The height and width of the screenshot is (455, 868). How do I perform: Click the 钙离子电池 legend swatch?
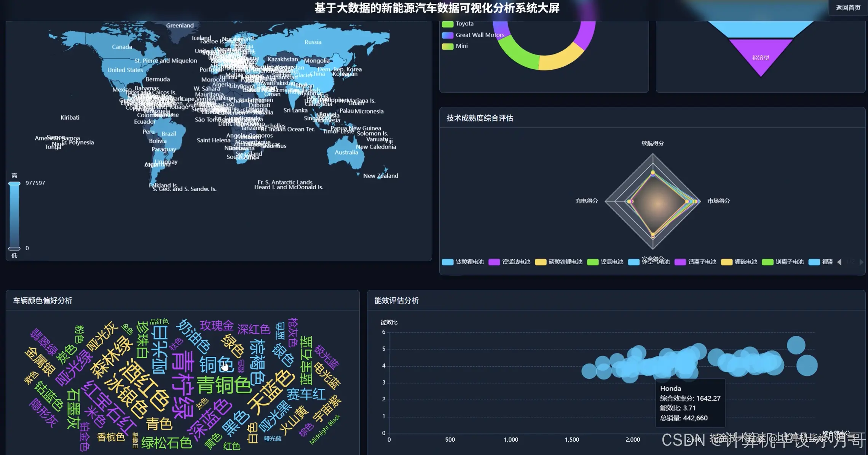coord(680,262)
